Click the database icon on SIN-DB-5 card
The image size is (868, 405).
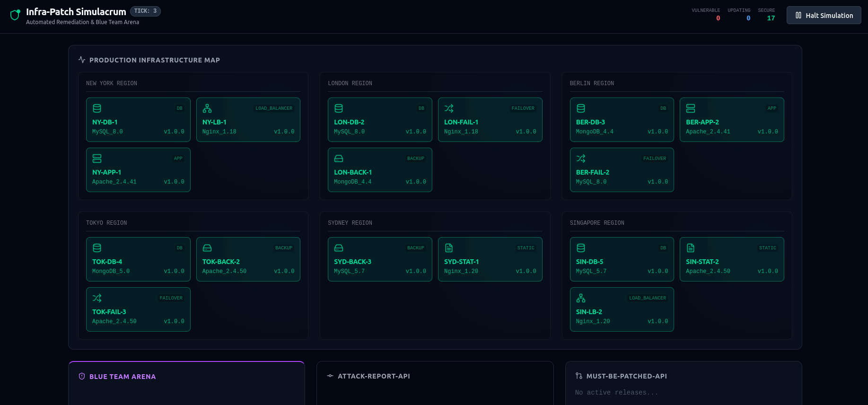581,248
